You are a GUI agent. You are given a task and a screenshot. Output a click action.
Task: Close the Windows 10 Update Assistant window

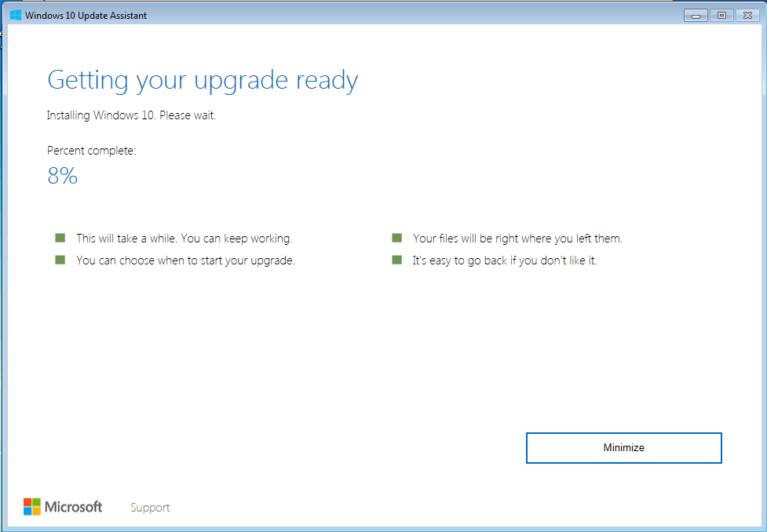click(x=747, y=16)
